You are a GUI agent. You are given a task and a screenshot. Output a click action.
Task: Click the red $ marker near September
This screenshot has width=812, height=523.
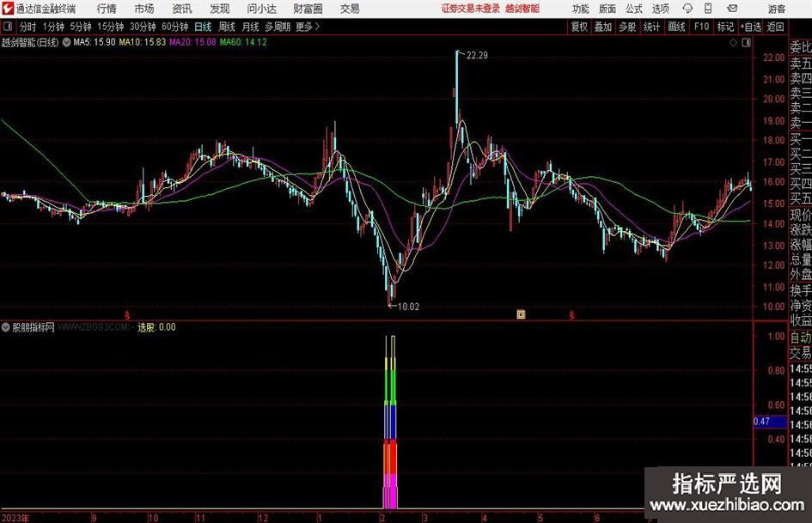tap(127, 315)
